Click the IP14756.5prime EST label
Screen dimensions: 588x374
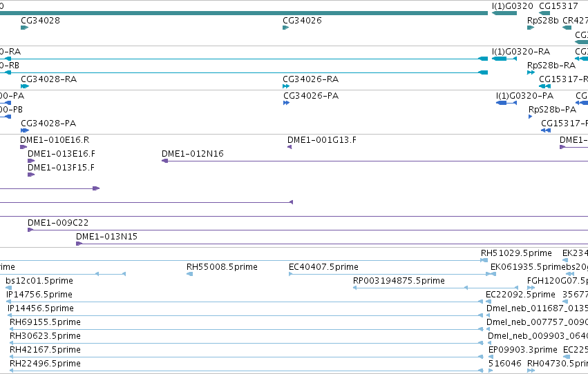coord(39,294)
